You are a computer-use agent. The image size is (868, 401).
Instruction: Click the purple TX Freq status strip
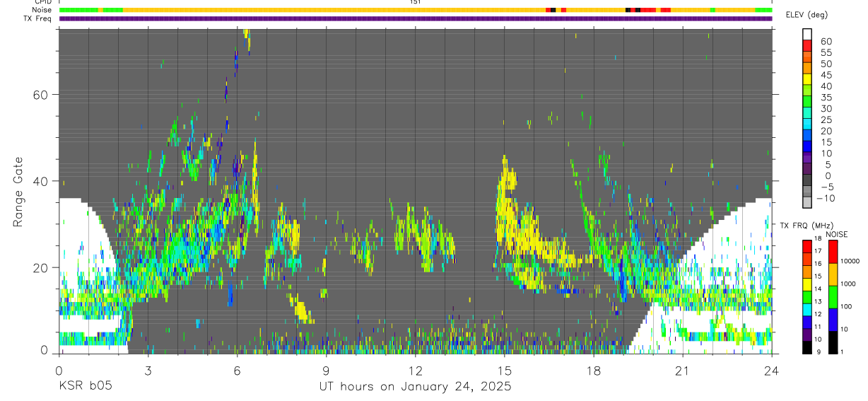point(416,18)
